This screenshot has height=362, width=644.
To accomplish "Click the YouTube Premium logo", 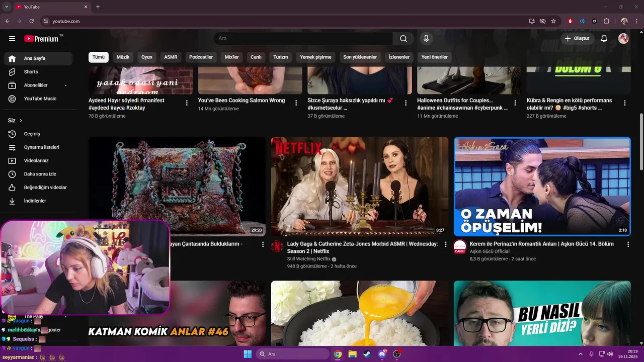I will point(41,39).
